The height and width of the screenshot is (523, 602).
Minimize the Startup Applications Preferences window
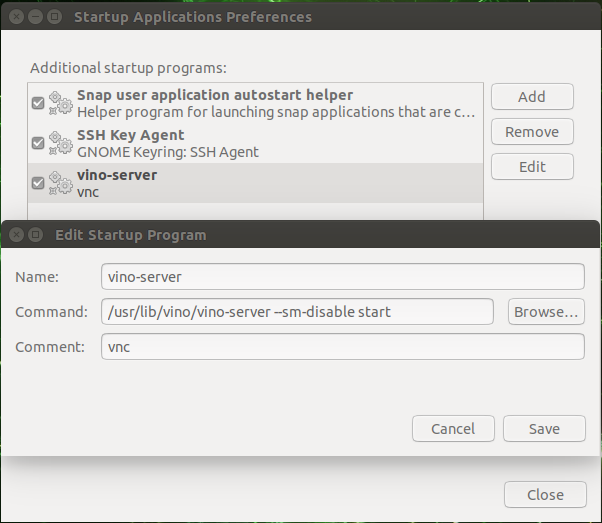point(35,17)
